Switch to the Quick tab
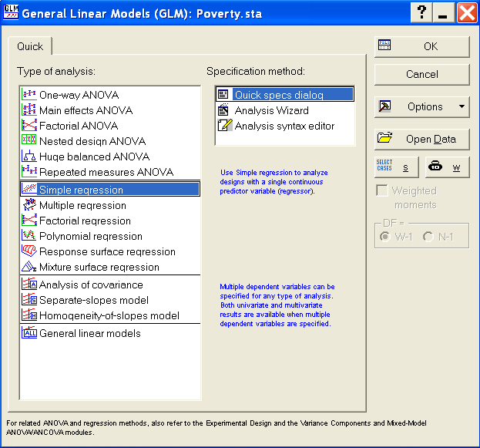 [30, 46]
